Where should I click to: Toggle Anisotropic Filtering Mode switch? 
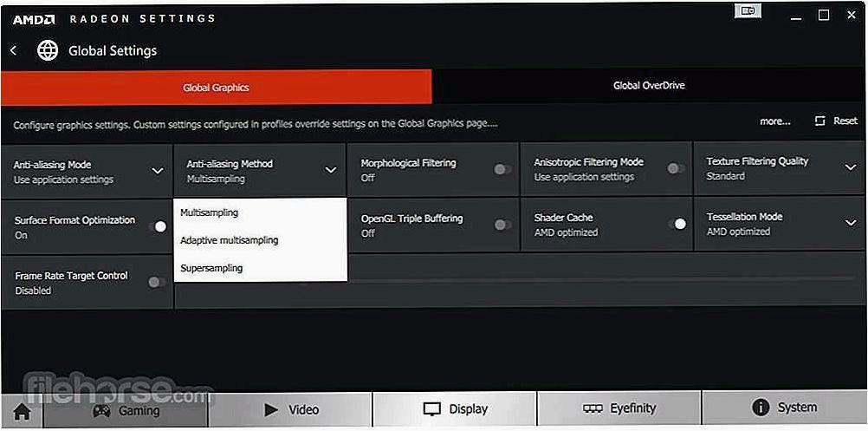(676, 168)
